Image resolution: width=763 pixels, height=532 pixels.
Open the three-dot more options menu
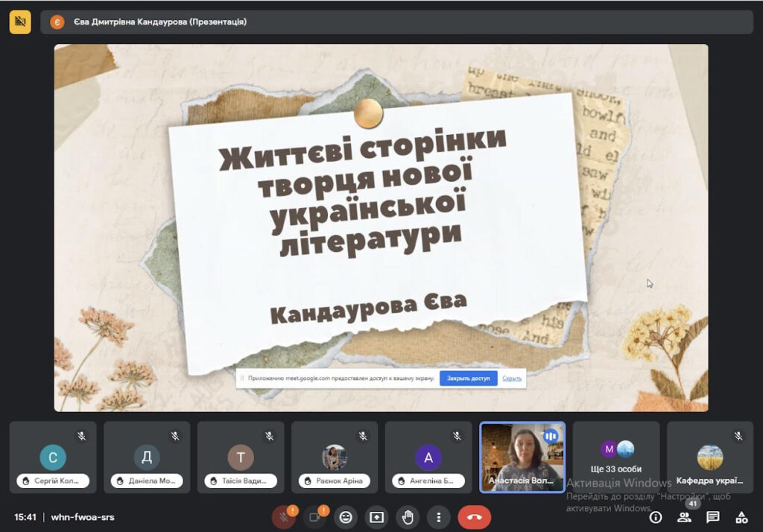(439, 517)
